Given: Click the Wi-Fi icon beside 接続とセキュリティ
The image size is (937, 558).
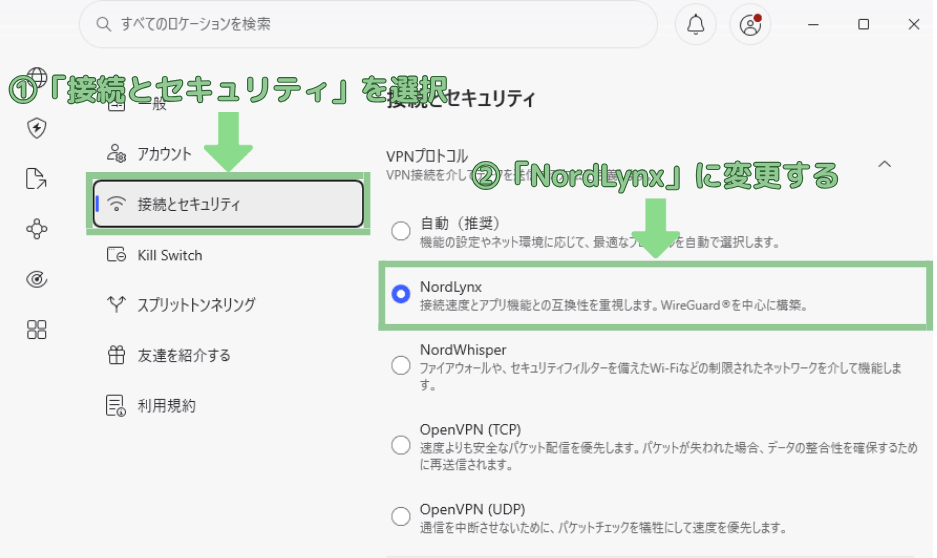Looking at the screenshot, I should coord(116,204).
